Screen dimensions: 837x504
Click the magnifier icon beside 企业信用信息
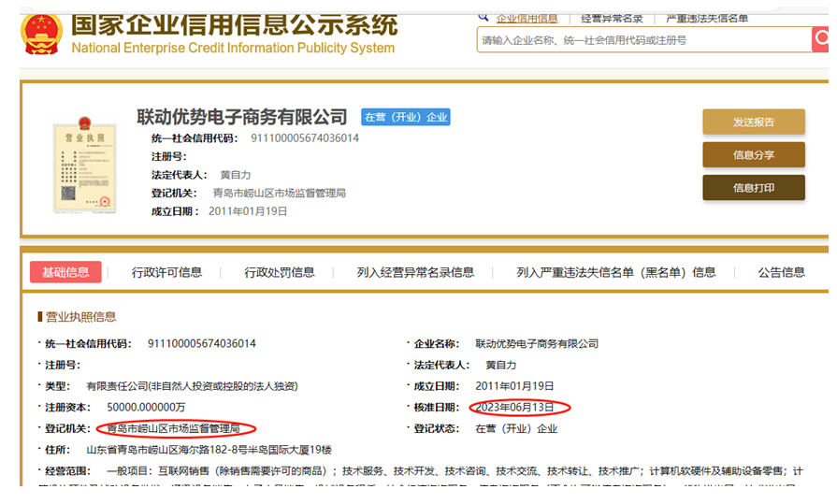tap(483, 17)
